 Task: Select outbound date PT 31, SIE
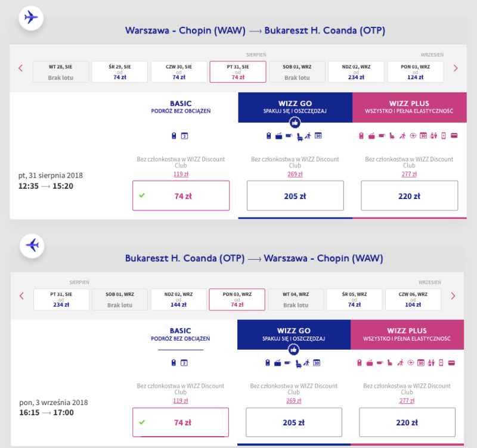(238, 71)
